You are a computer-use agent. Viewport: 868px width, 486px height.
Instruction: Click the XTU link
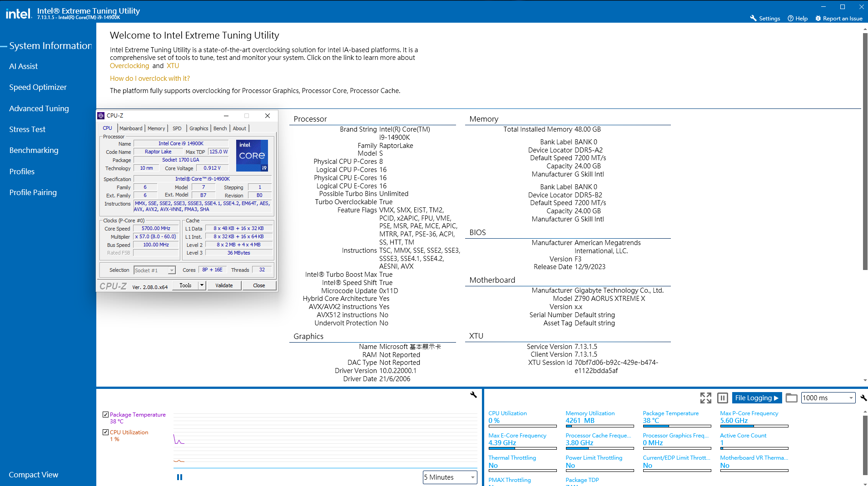173,66
